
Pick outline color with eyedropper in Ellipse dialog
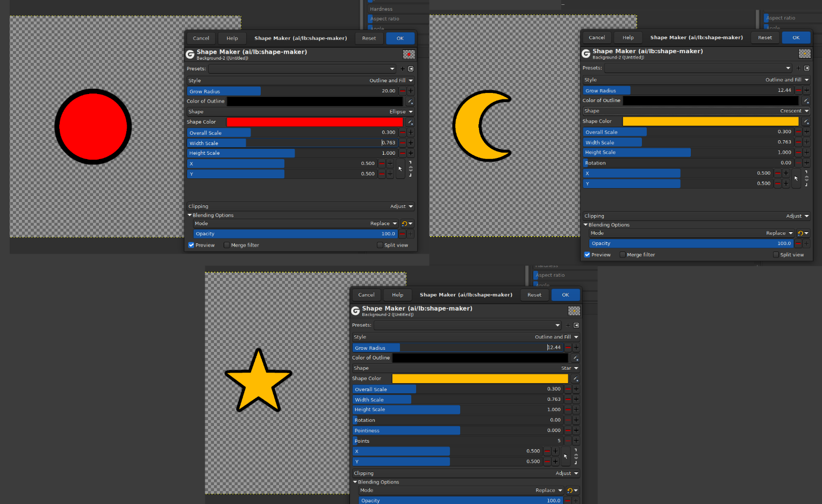pos(410,102)
